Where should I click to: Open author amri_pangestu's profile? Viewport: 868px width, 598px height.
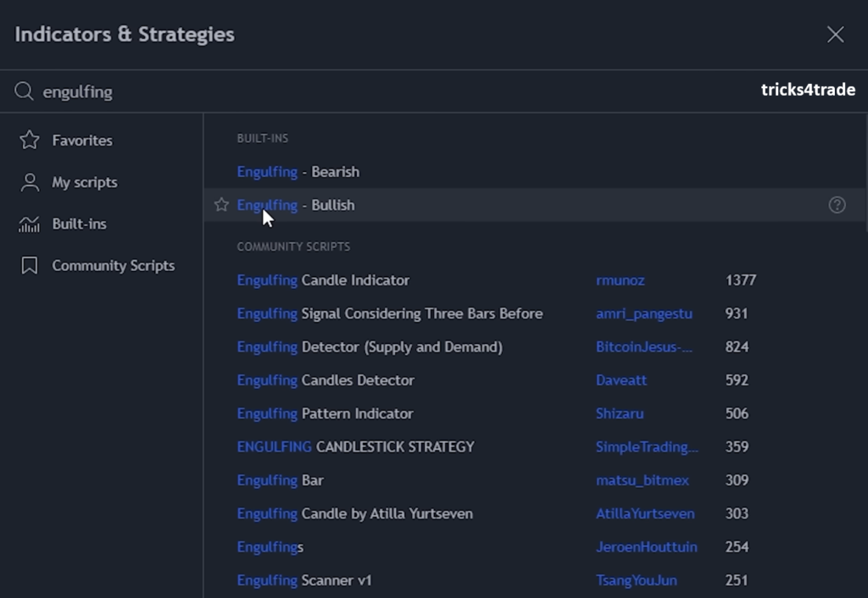point(643,313)
